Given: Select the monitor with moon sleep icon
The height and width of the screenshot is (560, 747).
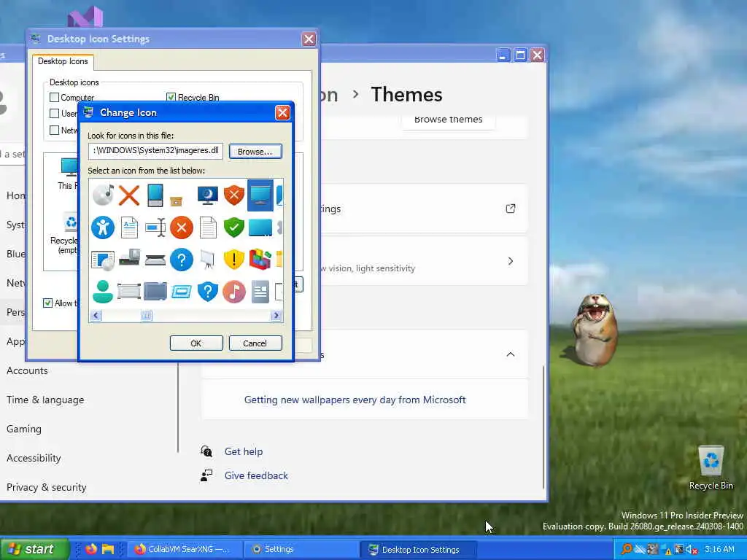Looking at the screenshot, I should tap(208, 195).
